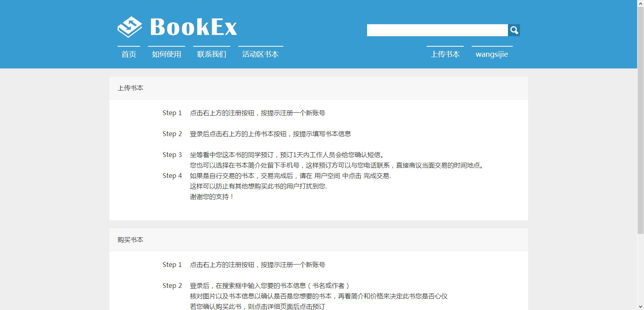This screenshot has width=644, height=310.
Task: Click 上传书本 in the top navigation bar
Action: [x=445, y=54]
